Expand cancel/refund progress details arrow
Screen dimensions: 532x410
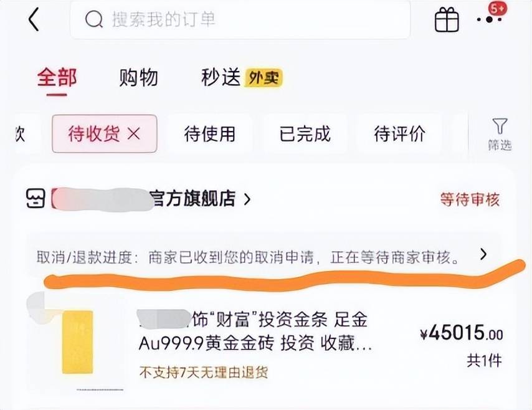point(483,254)
